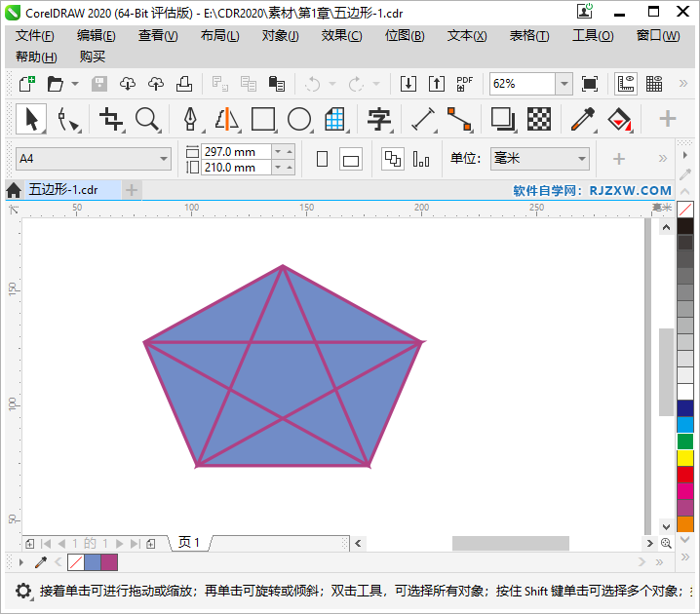Select the Transparency checkerboard tool

pos(539,119)
